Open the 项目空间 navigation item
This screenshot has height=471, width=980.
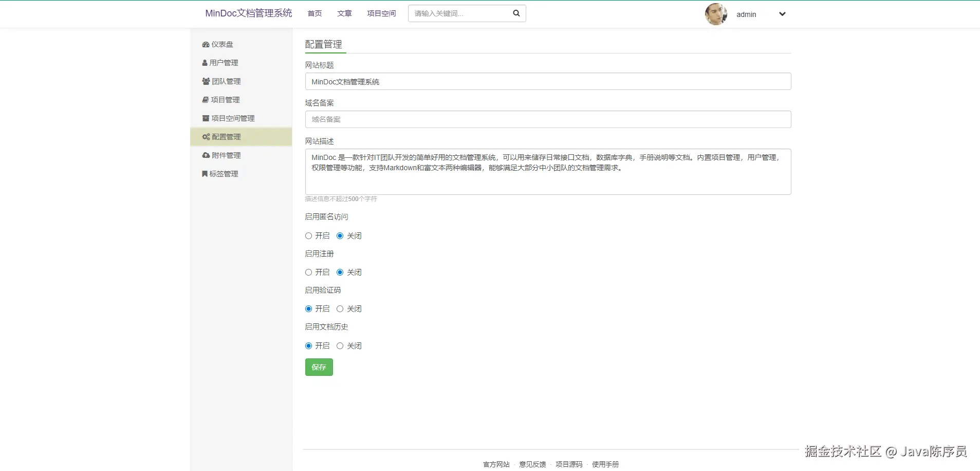coord(381,13)
